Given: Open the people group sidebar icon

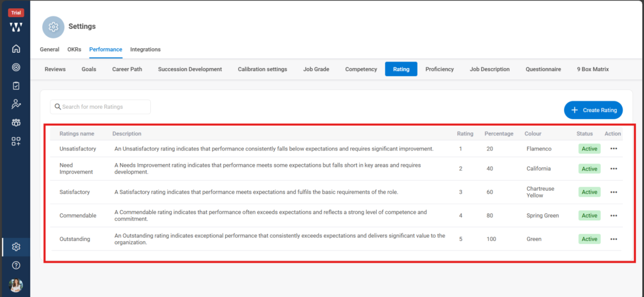Looking at the screenshot, I should coord(16,123).
